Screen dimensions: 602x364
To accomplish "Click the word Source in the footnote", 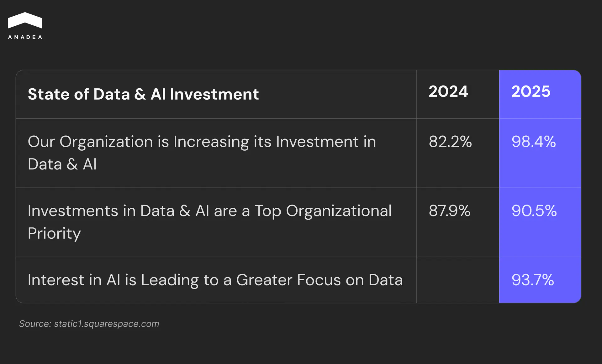I will (35, 324).
